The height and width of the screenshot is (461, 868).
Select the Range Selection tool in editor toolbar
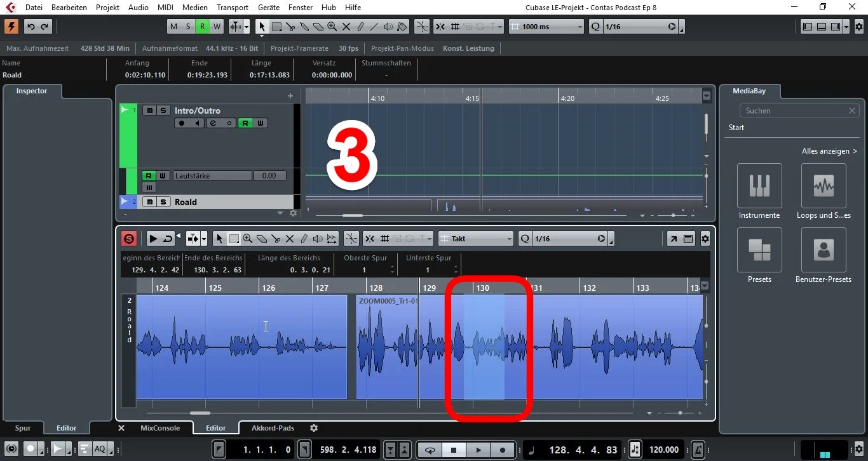[x=234, y=239]
